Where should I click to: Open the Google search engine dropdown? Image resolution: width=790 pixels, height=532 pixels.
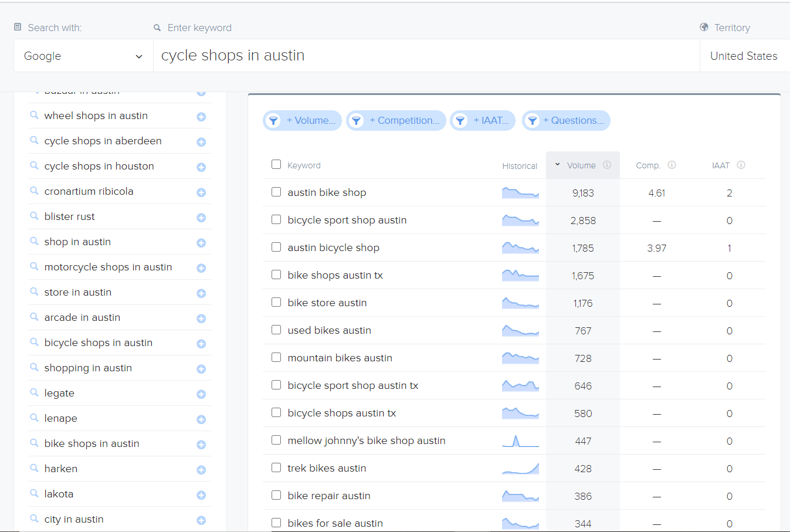[83, 56]
